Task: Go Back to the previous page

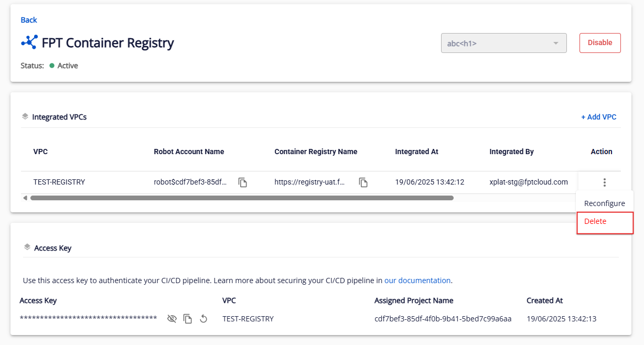Action: click(29, 20)
